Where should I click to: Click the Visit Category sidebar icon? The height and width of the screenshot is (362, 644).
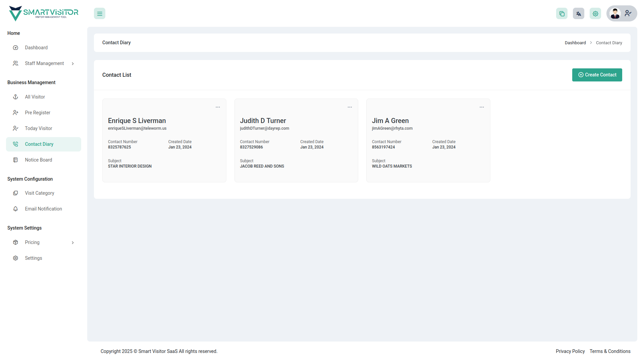tap(15, 193)
